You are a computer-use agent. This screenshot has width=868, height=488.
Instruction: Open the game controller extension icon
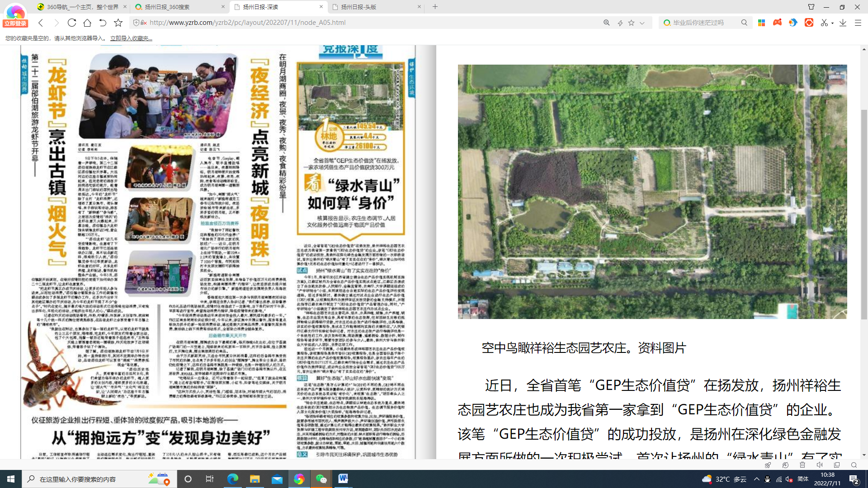tap(777, 23)
